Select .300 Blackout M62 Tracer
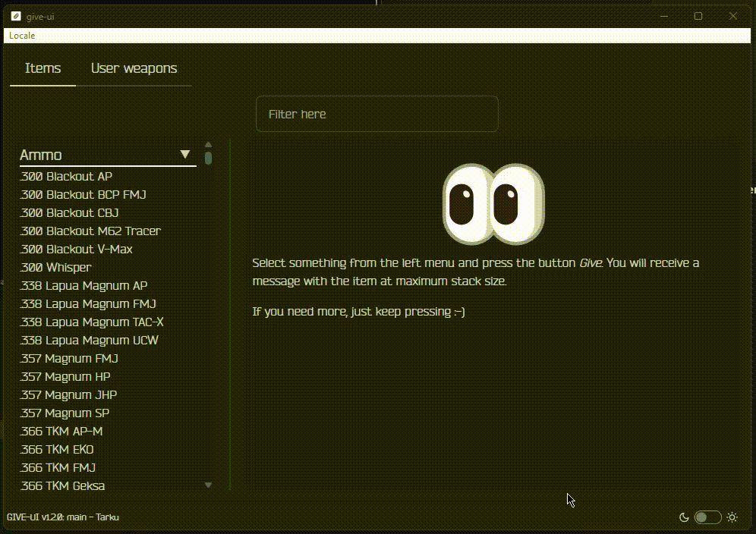Screen dimensions: 756x534 tap(90, 231)
